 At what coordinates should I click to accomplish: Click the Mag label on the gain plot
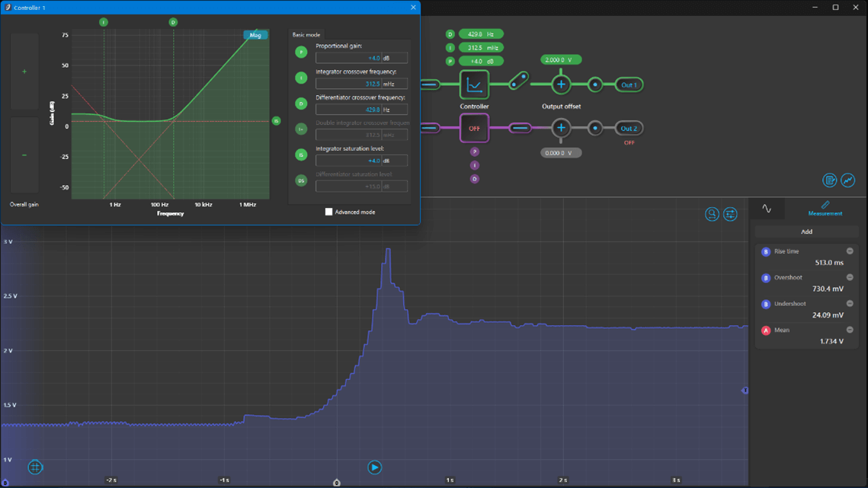tap(255, 35)
